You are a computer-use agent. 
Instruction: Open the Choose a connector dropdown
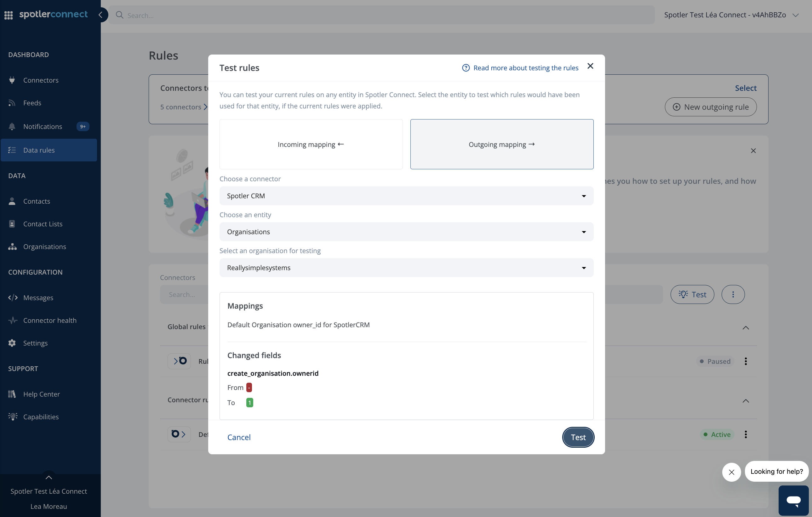coord(406,196)
